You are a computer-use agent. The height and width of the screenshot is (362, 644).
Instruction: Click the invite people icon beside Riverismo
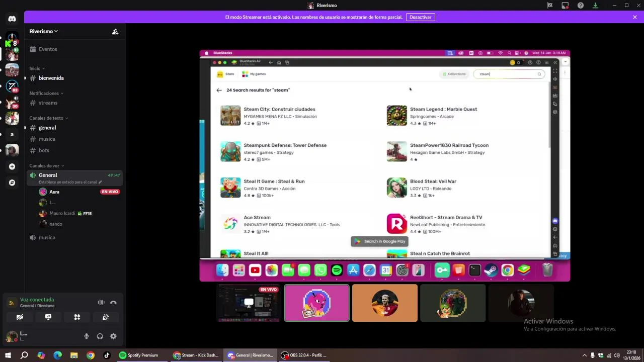[115, 32]
